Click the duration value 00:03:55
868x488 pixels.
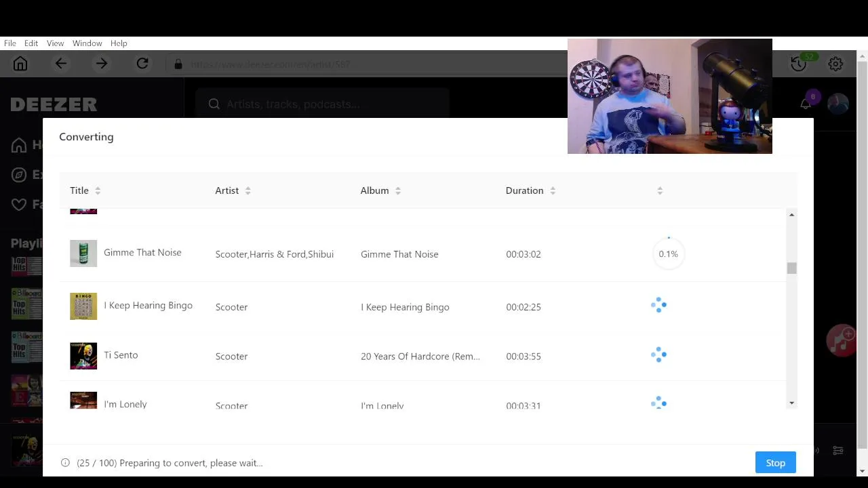(524, 357)
